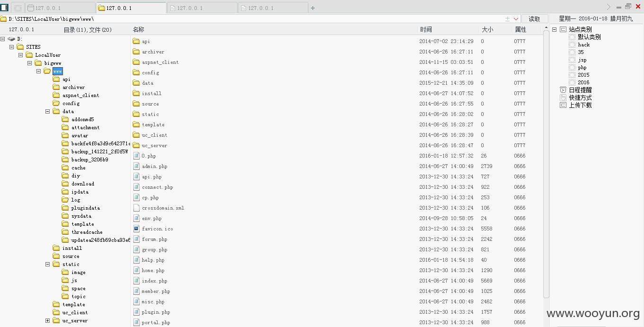The height and width of the screenshot is (327, 644).
Task: Select portal.php in file list
Action: point(156,322)
